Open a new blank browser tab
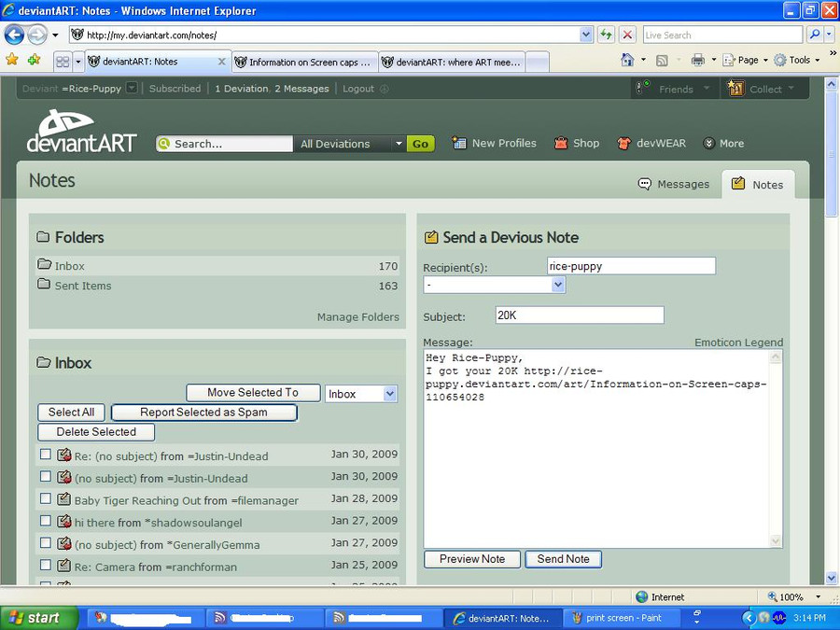 pos(538,63)
